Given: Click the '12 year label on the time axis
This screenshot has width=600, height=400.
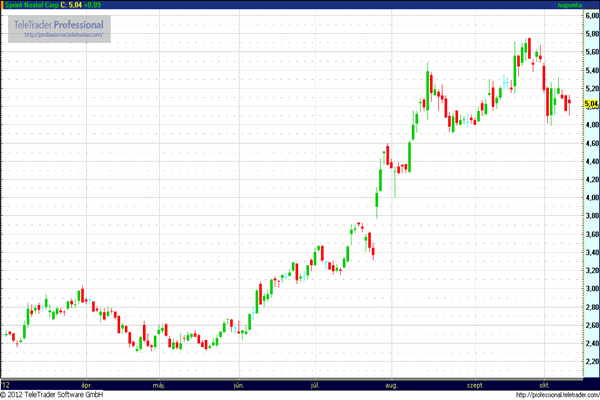Looking at the screenshot, I should pyautogui.click(x=7, y=383).
